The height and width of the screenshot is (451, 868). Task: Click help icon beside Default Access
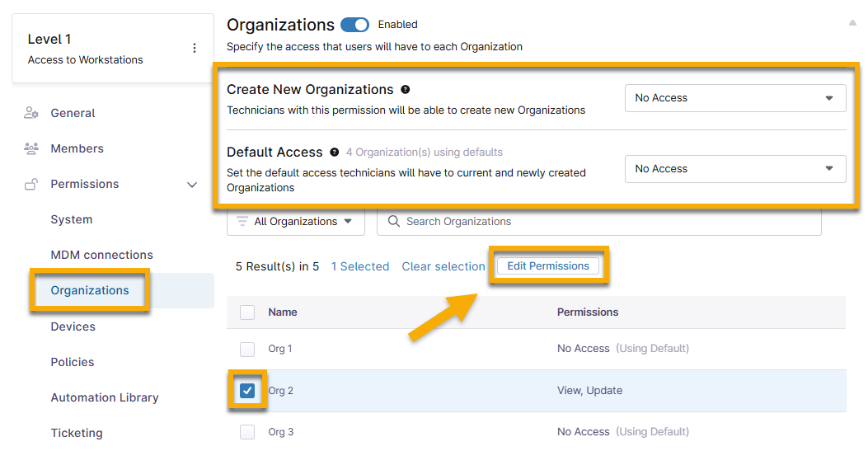point(334,152)
